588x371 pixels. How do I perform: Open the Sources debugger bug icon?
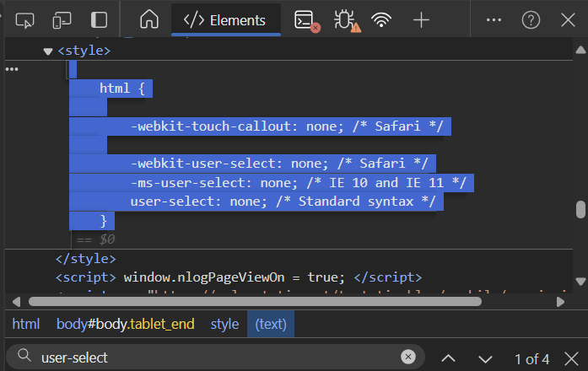click(x=347, y=21)
